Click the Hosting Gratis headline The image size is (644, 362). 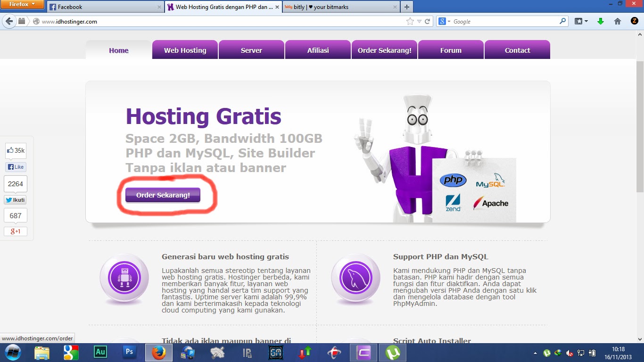click(203, 116)
